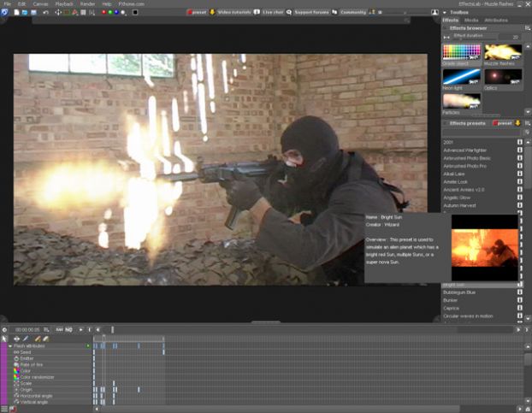Click the Effect duration value field

point(510,37)
